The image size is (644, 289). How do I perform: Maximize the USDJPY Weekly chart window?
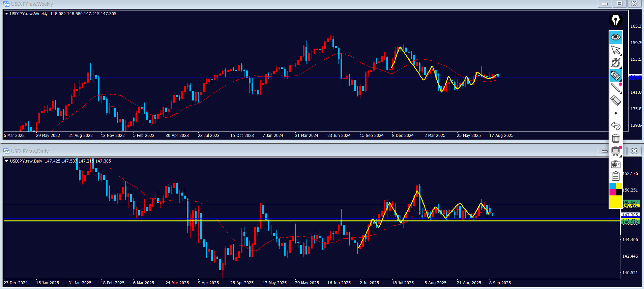tap(619, 4)
